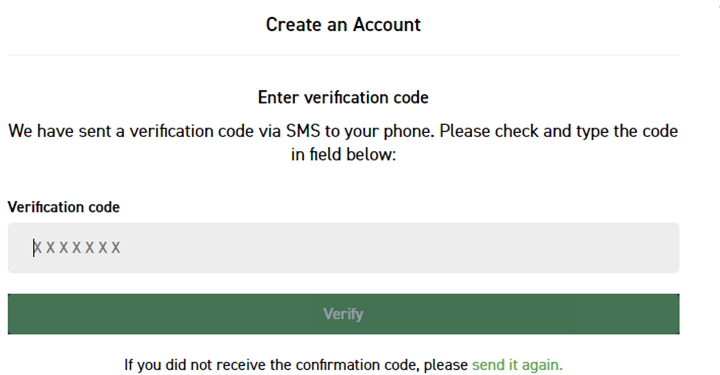Open the "send it again" link
This screenshot has width=720, height=375.
coord(517,365)
